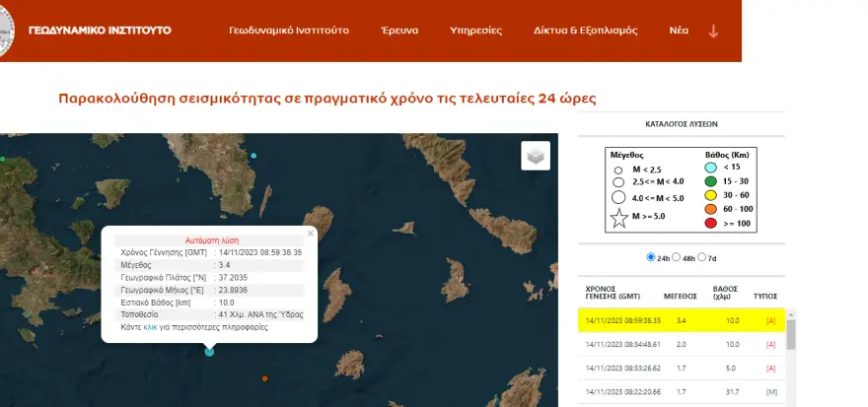The image size is (868, 407).
Task: Open the Νέα menu item
Action: coord(679,31)
